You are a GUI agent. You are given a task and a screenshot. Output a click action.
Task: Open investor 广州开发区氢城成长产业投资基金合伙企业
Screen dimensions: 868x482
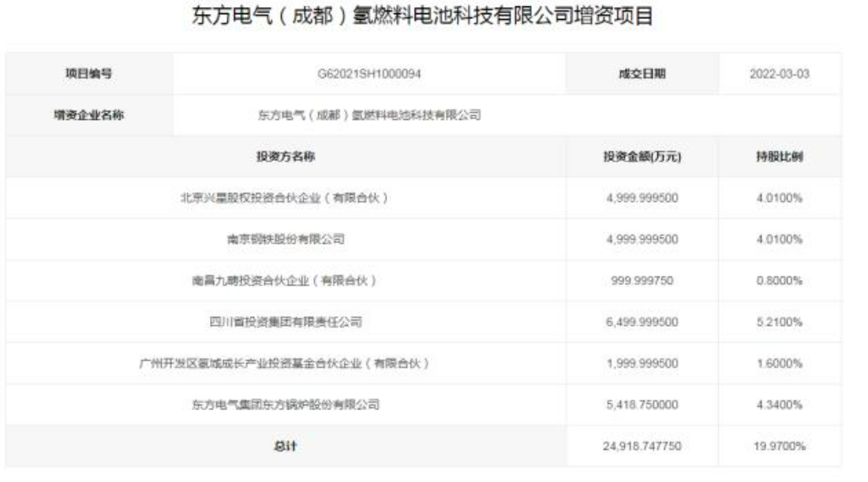286,364
